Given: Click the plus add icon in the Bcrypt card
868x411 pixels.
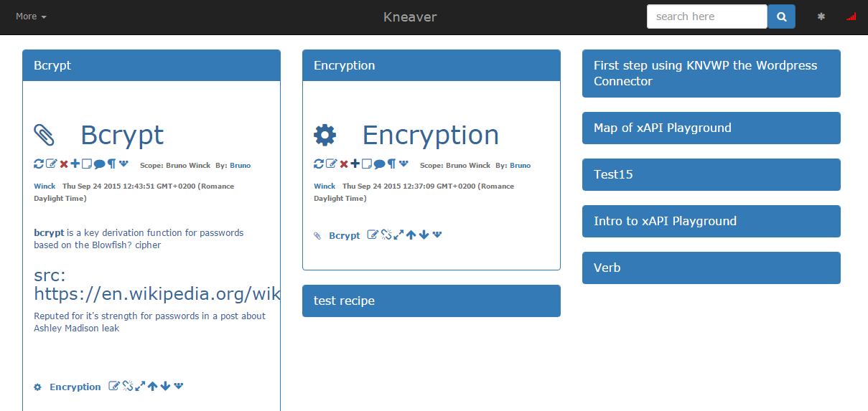Looking at the screenshot, I should (75, 164).
